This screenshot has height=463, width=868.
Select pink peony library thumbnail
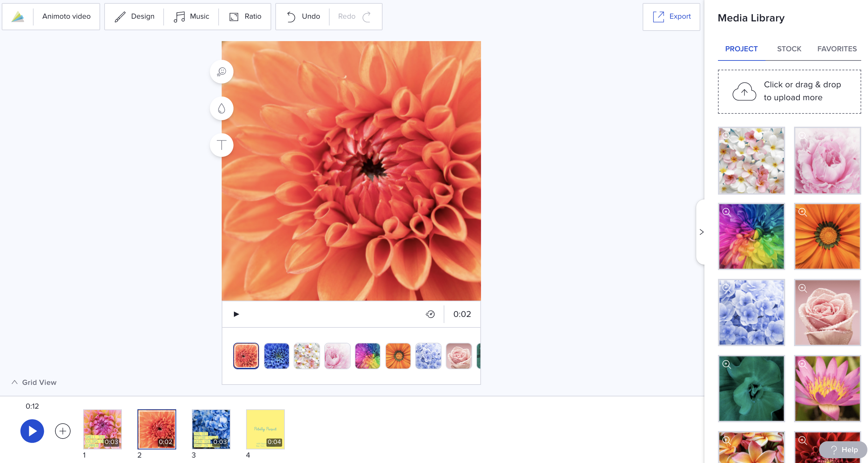pos(828,161)
